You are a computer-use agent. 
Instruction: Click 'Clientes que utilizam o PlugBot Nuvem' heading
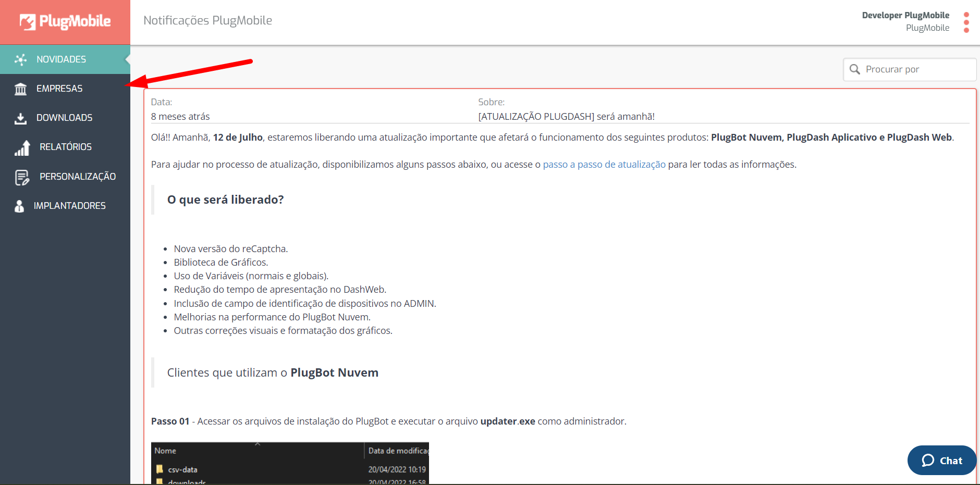click(273, 372)
